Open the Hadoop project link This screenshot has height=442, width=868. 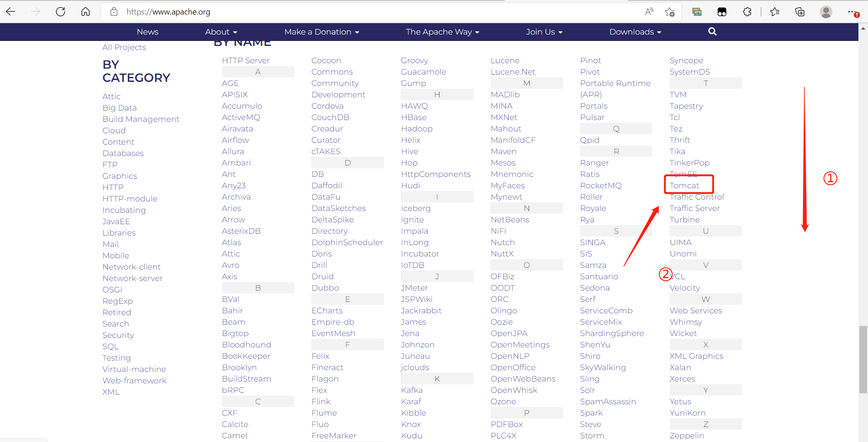click(417, 129)
